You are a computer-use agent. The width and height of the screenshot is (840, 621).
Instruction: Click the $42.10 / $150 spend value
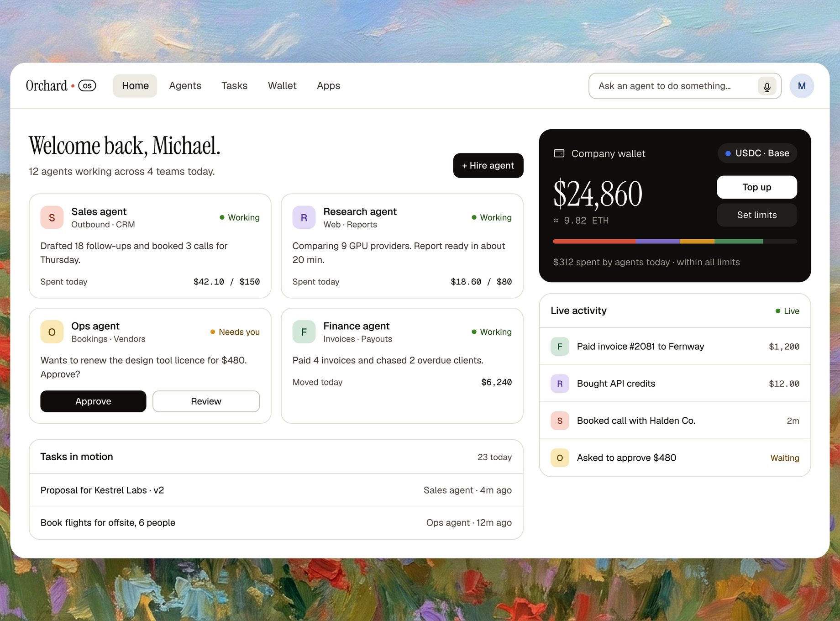point(226,282)
